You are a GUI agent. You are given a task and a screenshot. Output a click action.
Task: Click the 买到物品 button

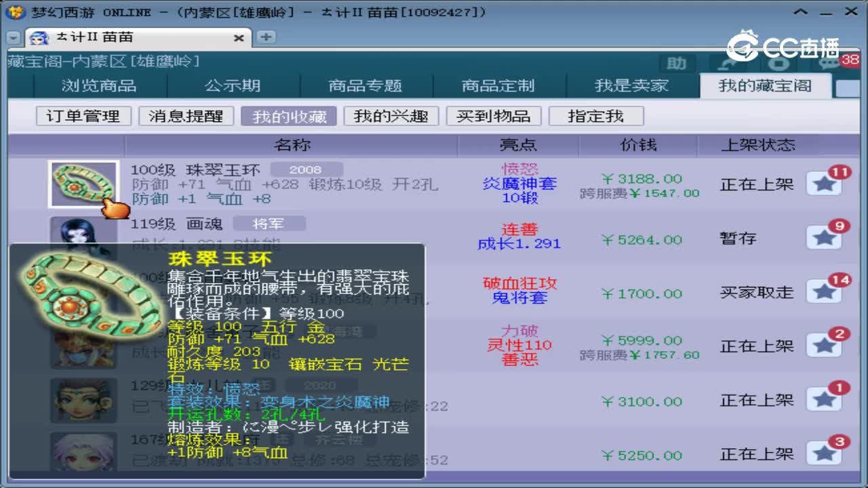[x=494, y=116]
